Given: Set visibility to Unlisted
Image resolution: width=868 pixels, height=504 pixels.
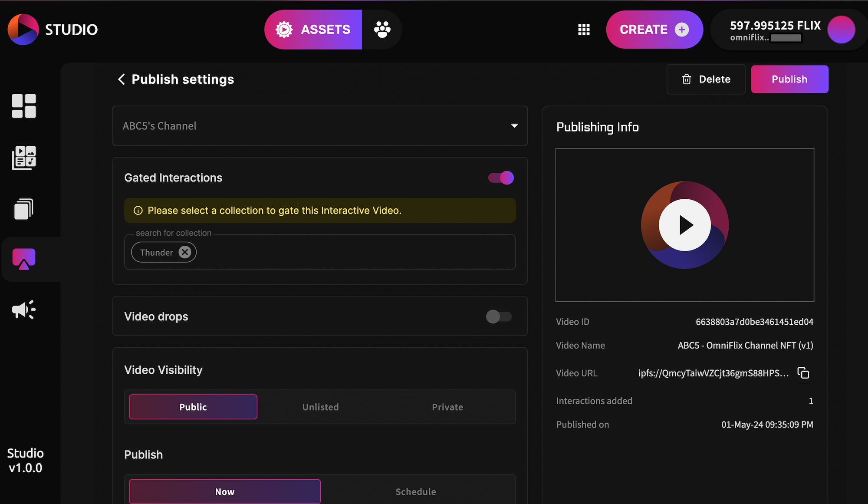Looking at the screenshot, I should point(320,407).
